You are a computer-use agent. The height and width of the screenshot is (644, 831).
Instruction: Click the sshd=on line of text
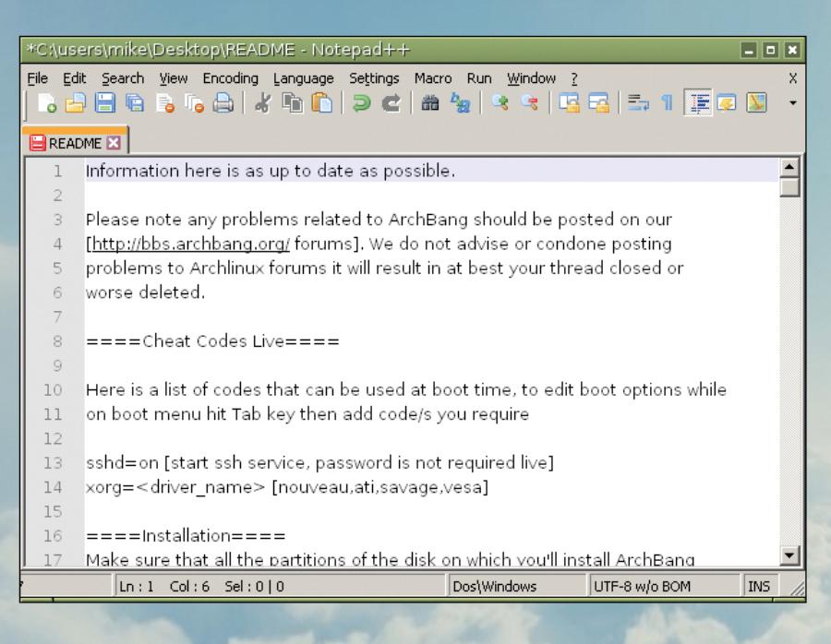coord(319,463)
